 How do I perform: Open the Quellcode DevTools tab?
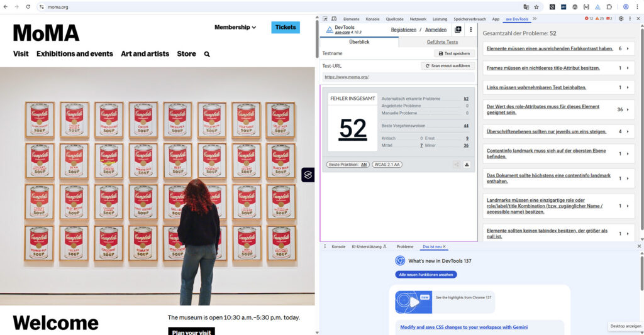pos(395,19)
